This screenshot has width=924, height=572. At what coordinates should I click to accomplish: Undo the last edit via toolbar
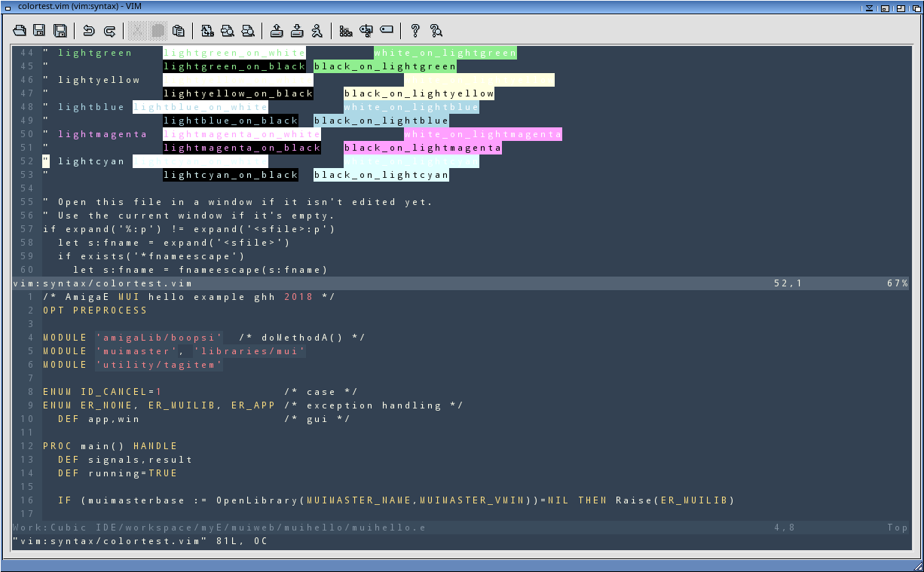pos(89,31)
